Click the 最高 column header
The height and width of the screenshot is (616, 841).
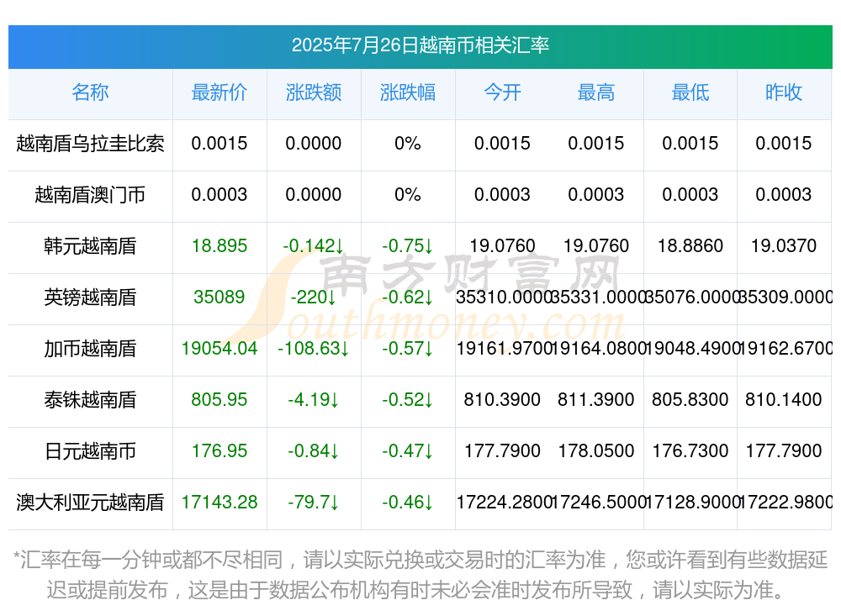tap(596, 92)
